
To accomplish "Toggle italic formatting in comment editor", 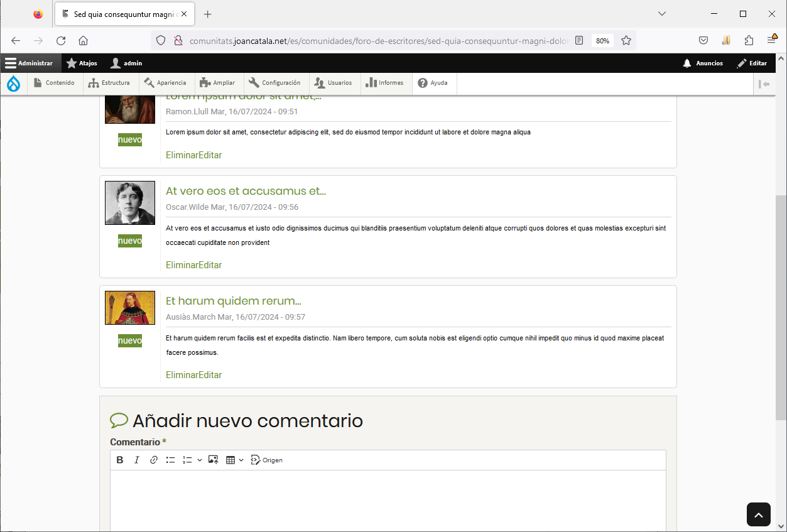I will click(x=136, y=460).
